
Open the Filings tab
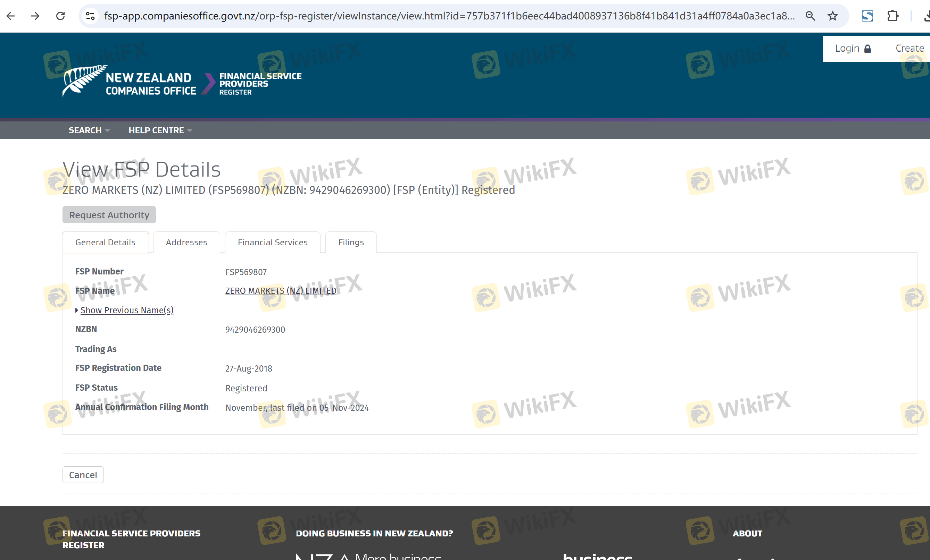[351, 243]
